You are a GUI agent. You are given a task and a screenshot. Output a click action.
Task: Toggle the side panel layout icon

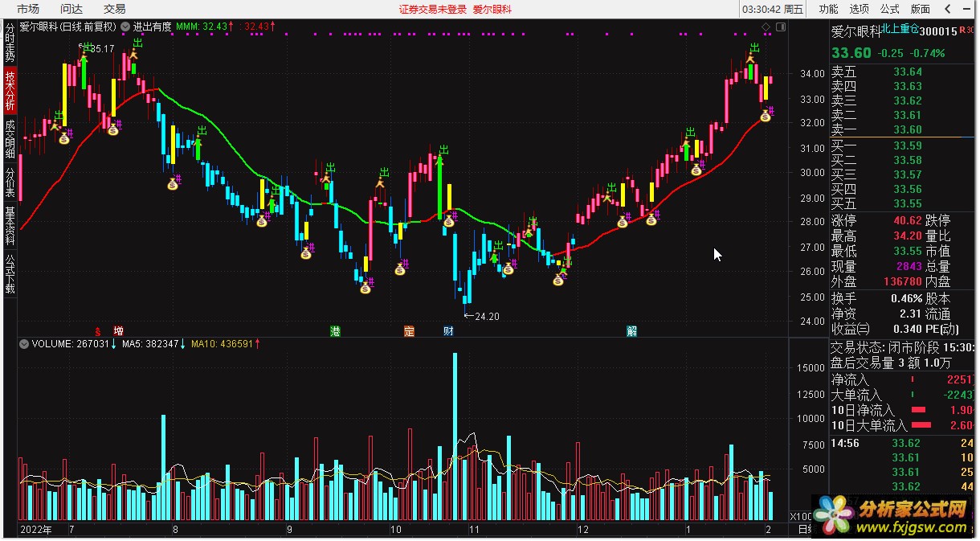pyautogui.click(x=780, y=27)
